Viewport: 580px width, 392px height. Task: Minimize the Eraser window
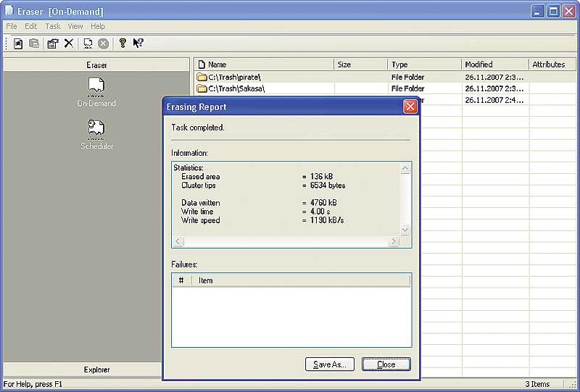click(537, 11)
